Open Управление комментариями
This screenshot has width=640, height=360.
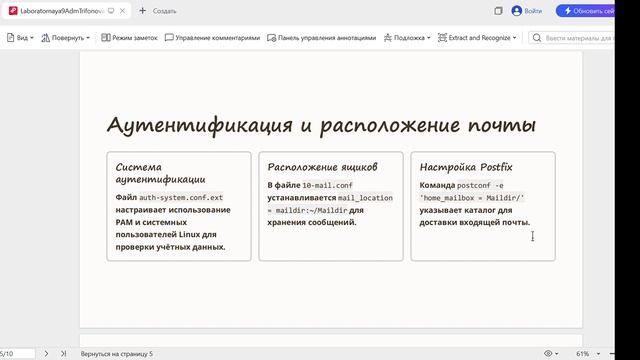tap(212, 38)
